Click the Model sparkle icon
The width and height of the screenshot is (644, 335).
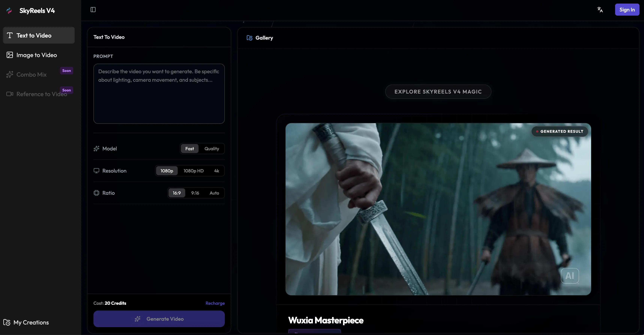coord(96,149)
